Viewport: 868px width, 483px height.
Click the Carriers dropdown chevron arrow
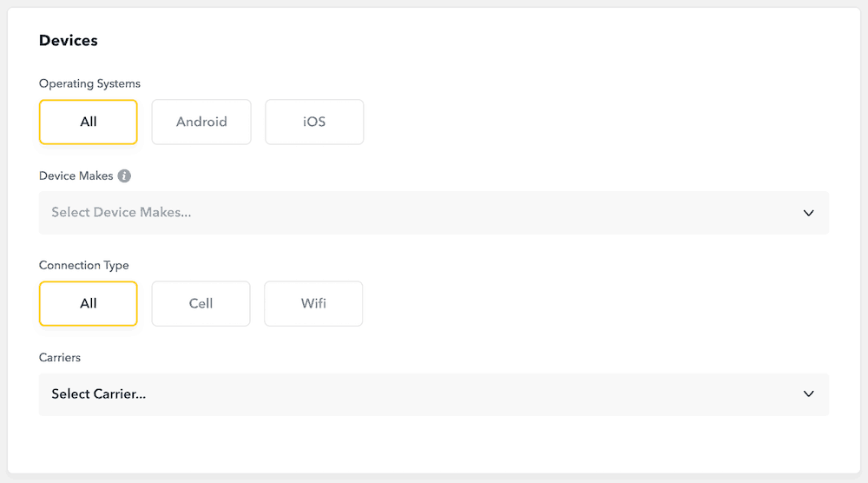808,394
